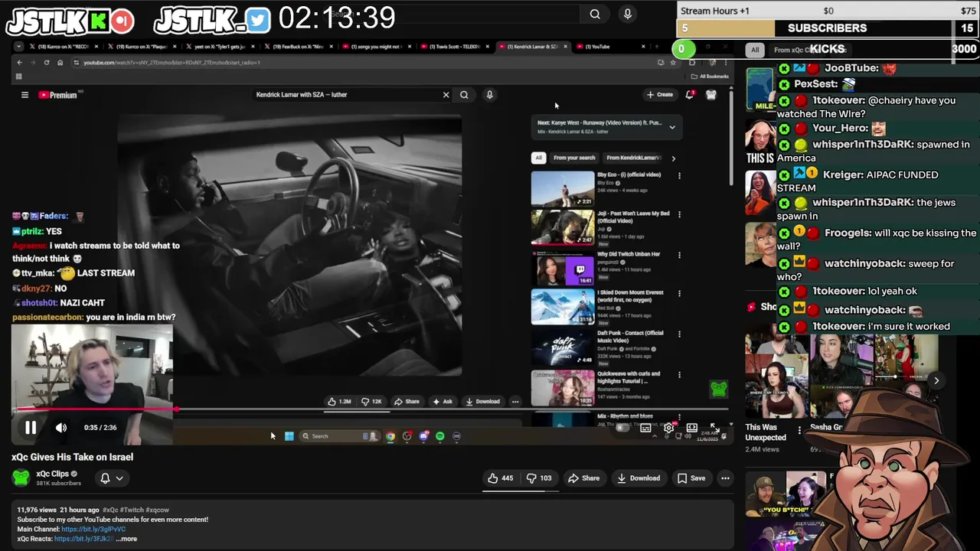Screen dimensions: 980x551
Task: Start voice search with inner microphone
Action: click(x=489, y=95)
